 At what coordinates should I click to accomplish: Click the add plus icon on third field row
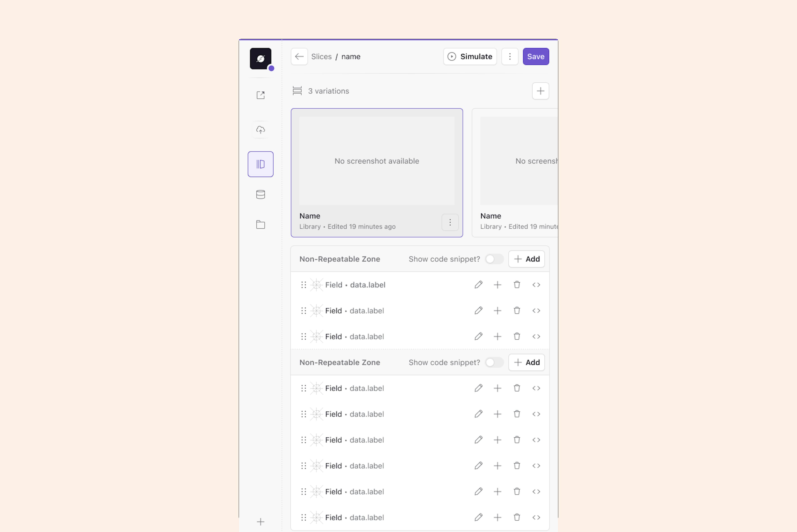pyautogui.click(x=497, y=336)
